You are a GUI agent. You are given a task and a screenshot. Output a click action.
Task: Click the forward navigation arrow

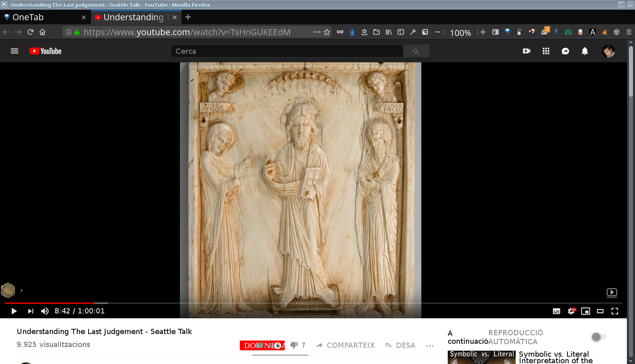[18, 32]
